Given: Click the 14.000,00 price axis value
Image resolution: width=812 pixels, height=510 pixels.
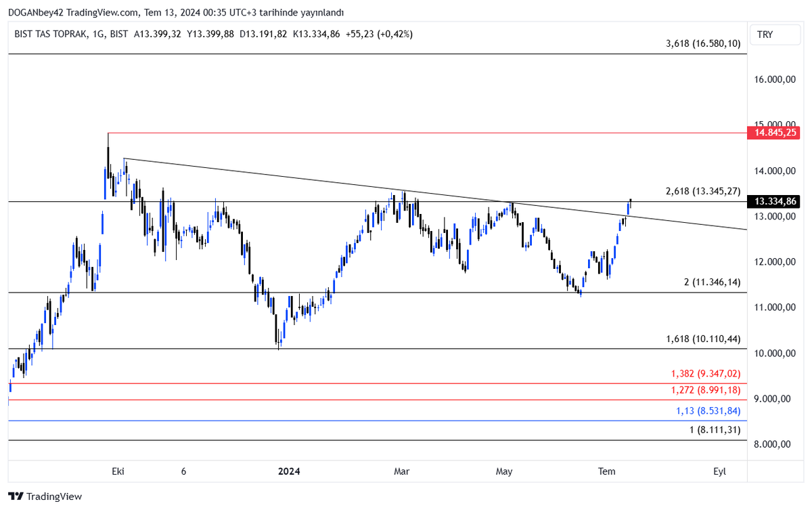Looking at the screenshot, I should [x=773, y=171].
